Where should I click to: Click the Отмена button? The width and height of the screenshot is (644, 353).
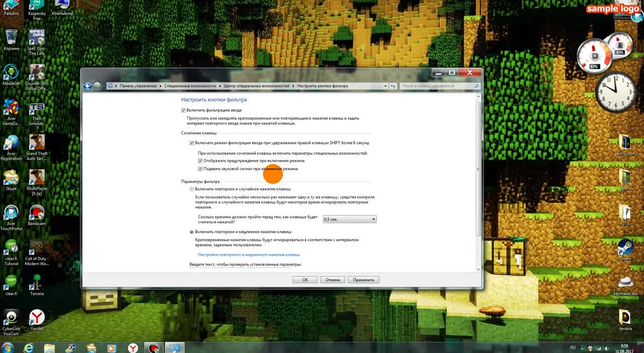[333, 280]
